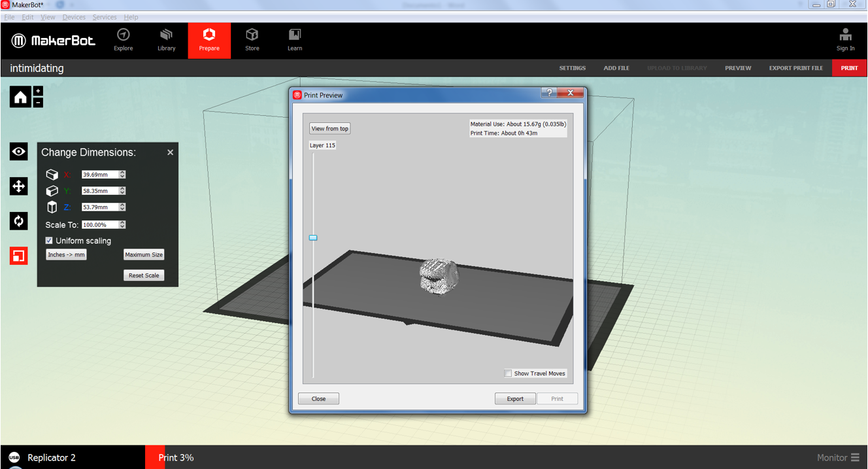The height and width of the screenshot is (469, 868).
Task: Click the Close button in Print Preview
Action: point(318,398)
